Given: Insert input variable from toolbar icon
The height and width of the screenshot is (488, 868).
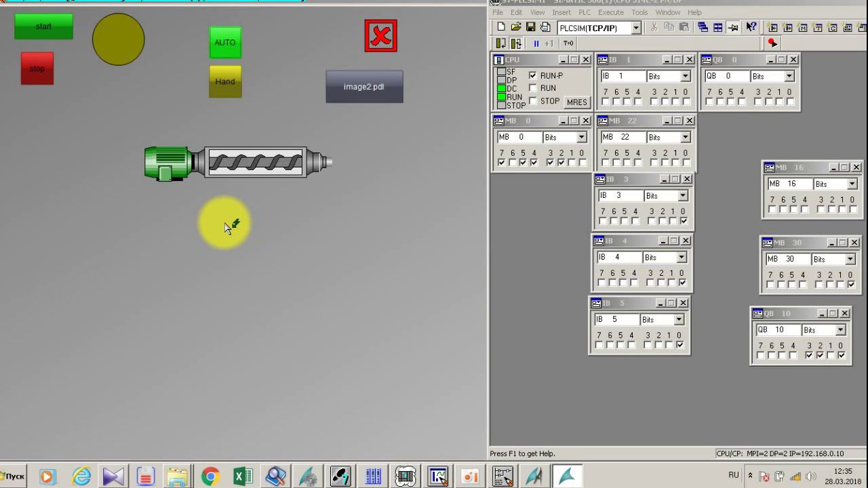Looking at the screenshot, I should tap(772, 27).
